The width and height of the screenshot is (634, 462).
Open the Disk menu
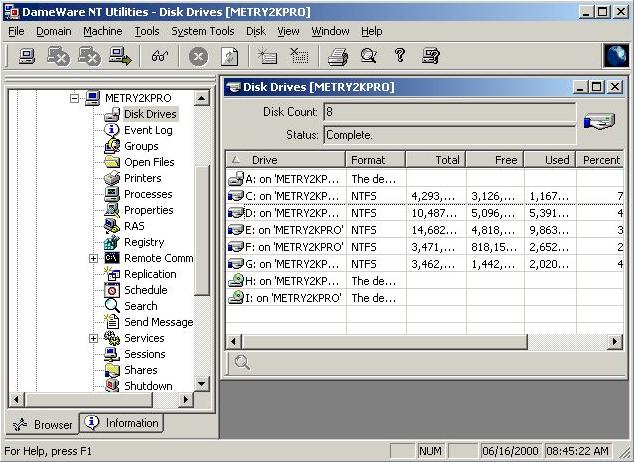tap(256, 31)
